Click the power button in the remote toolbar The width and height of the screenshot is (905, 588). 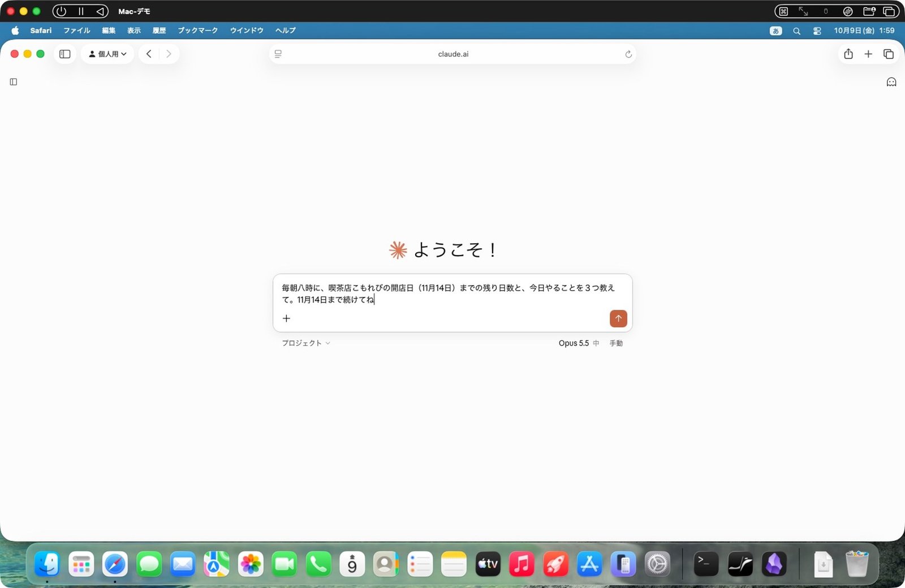tap(61, 11)
